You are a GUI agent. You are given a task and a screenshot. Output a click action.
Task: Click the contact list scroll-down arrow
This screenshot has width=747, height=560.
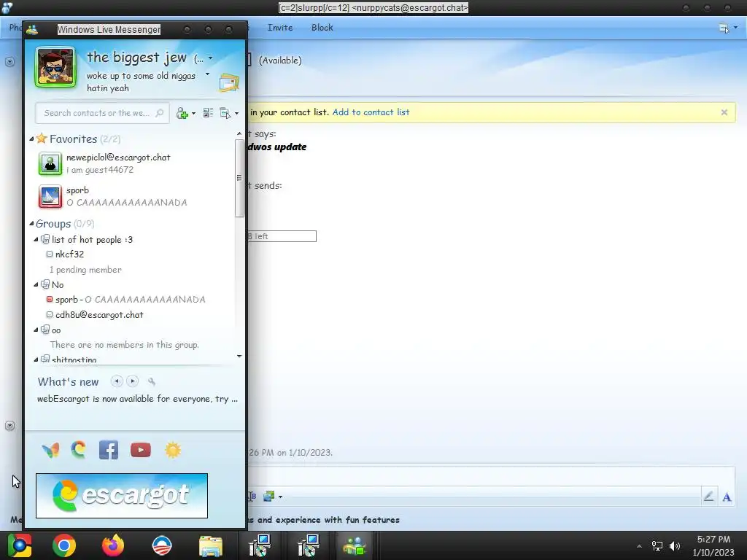pos(239,356)
